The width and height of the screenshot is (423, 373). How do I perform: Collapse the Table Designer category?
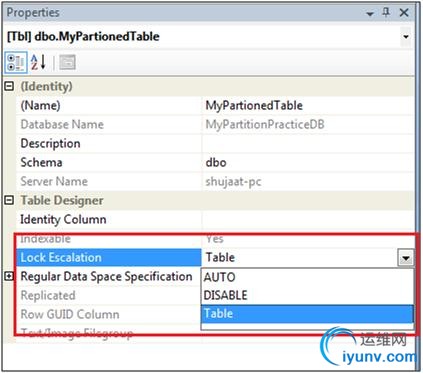coord(9,200)
